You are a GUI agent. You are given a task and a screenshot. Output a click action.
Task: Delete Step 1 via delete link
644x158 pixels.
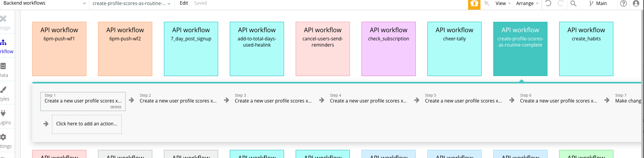point(115,107)
